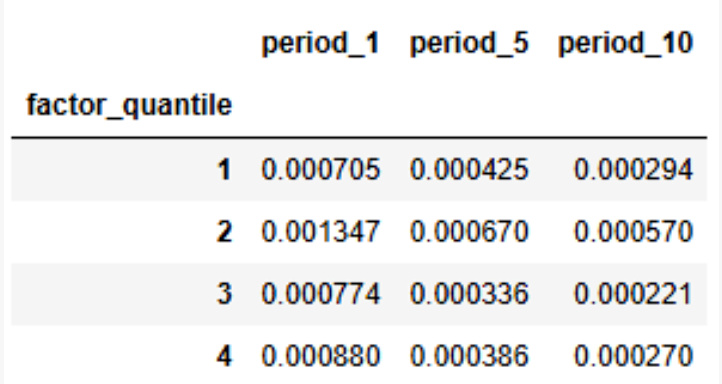Select quantile row index 3
Screen dimensions: 722x384
224,294
